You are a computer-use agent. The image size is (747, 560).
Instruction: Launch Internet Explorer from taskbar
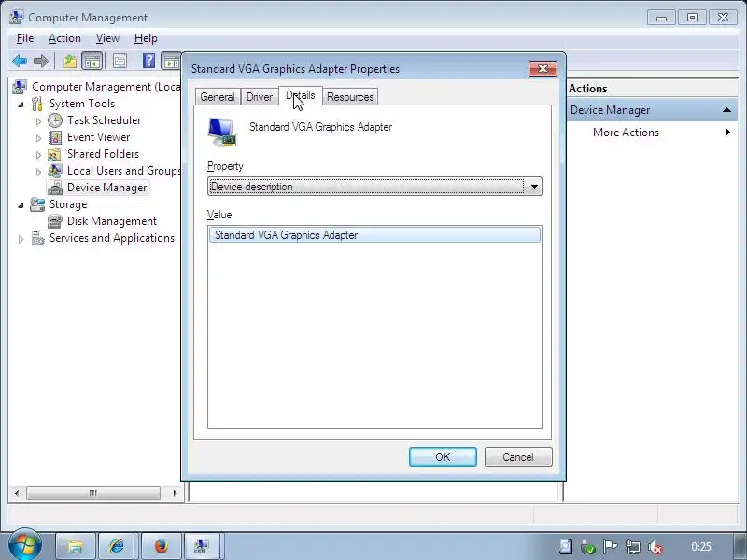pyautogui.click(x=117, y=546)
